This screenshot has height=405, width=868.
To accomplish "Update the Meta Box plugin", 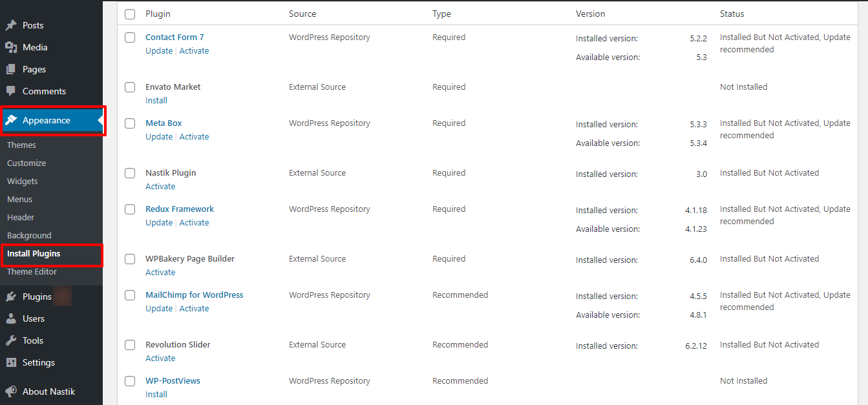I will click(x=159, y=137).
